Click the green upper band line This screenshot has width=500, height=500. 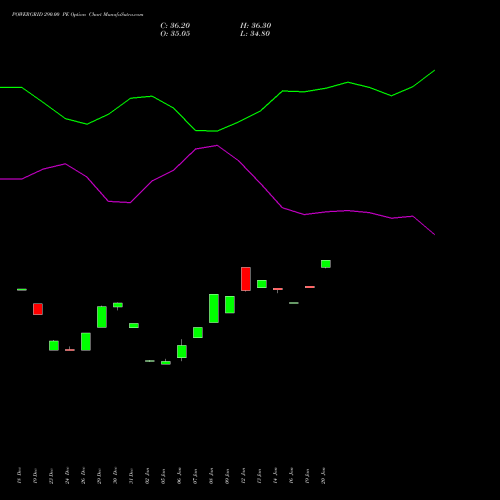pos(217,131)
